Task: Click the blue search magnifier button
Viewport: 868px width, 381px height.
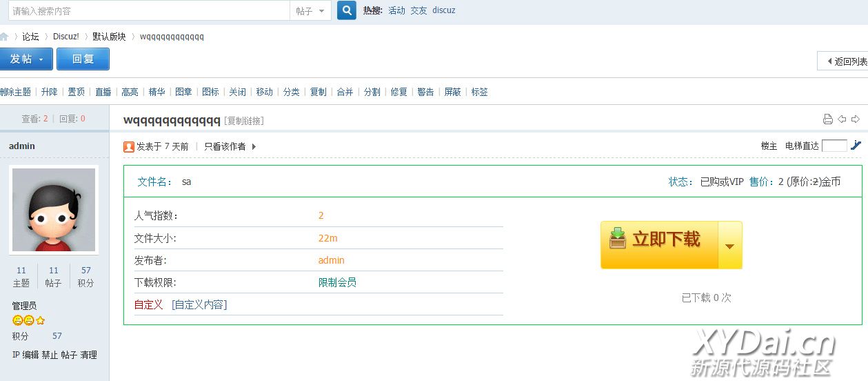Action: (x=347, y=10)
